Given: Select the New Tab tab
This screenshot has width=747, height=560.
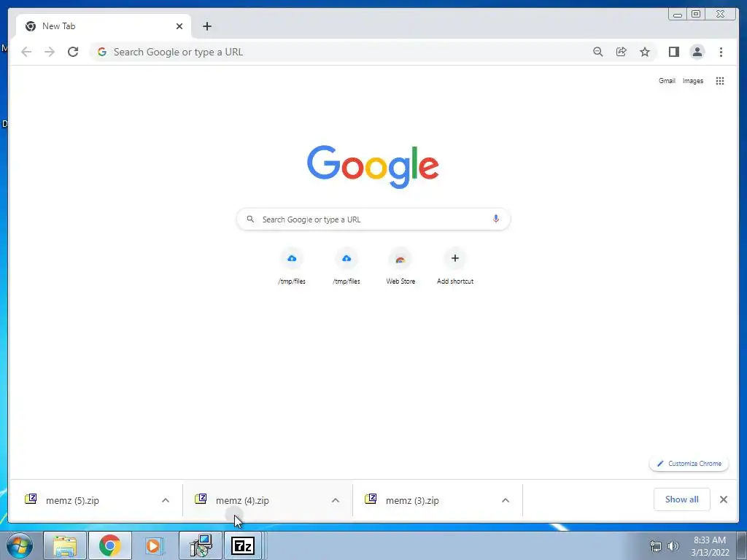Looking at the screenshot, I should click(x=102, y=26).
